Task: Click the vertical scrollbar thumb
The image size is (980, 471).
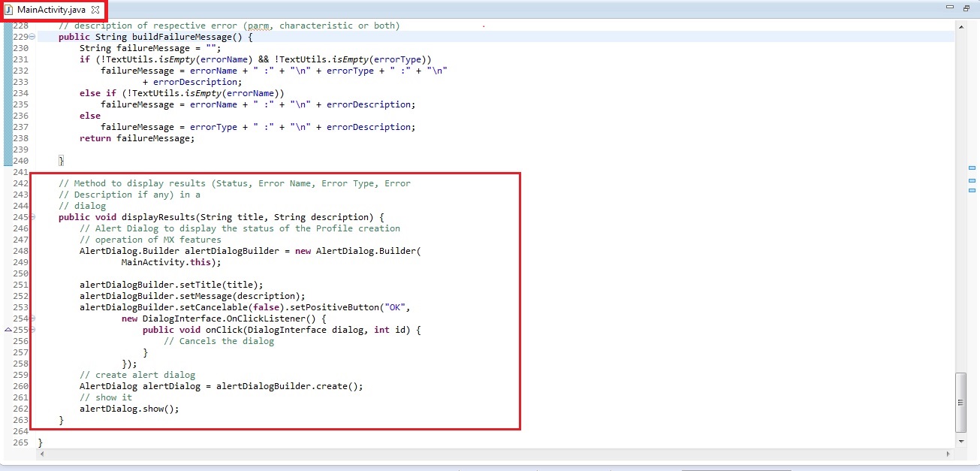Action: (960, 402)
